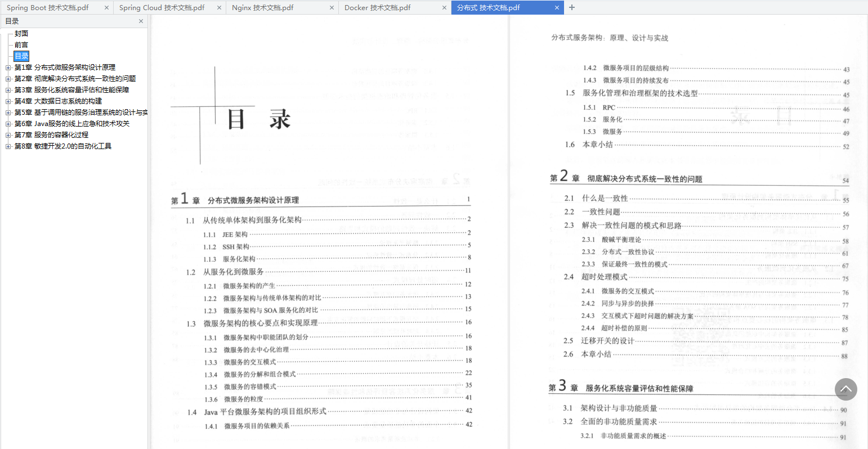Close the Nginx 技术文档.pdf tab

pos(332,7)
